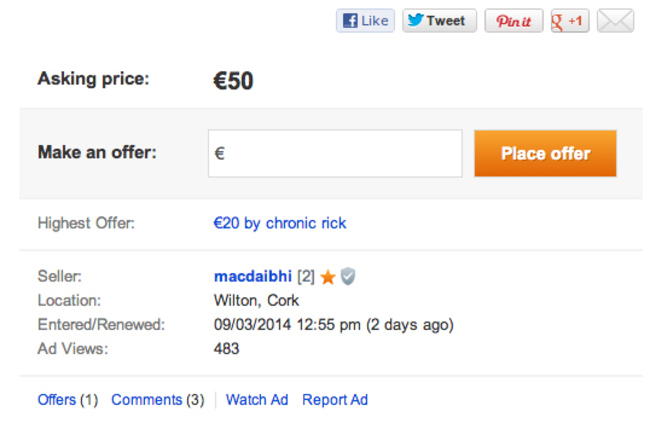Viewport: 650px width, 423px height.
Task: Email the ad using the envelope icon
Action: tap(615, 21)
